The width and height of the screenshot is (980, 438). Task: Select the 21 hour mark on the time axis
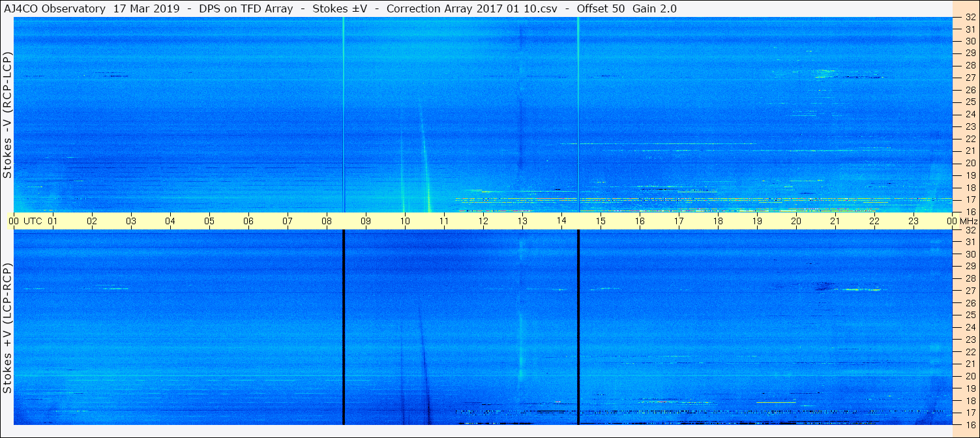point(835,221)
